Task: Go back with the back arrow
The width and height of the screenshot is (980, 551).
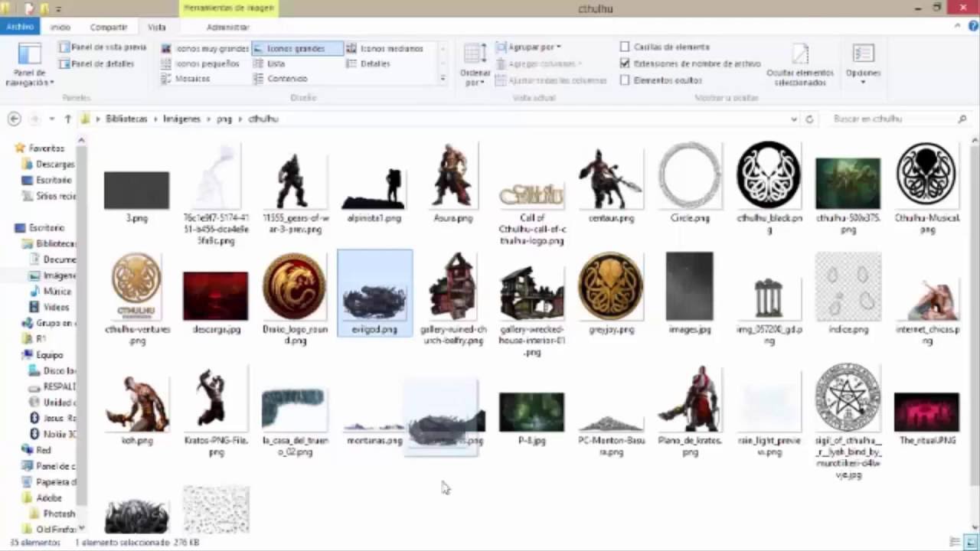Action: click(15, 119)
